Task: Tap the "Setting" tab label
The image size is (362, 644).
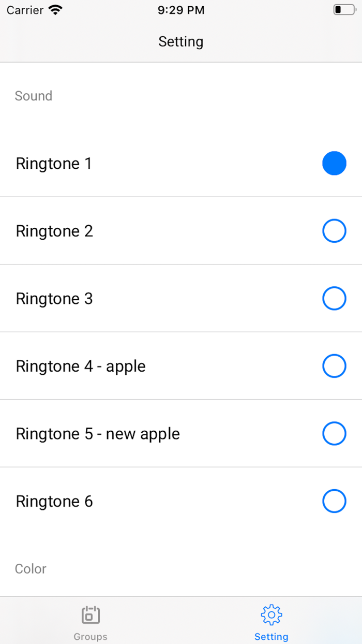Action: click(x=271, y=637)
